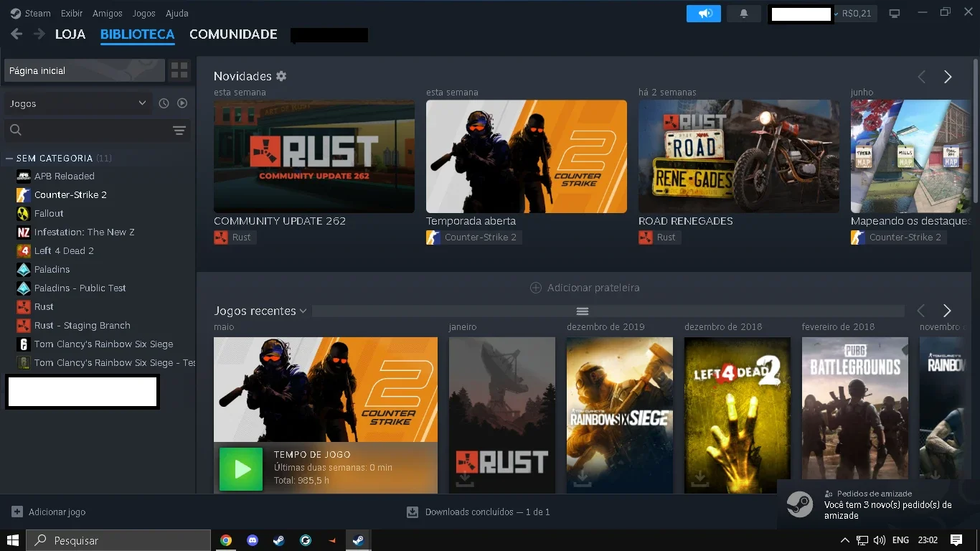This screenshot has height=551, width=980.
Task: Click Adicionar prateleira
Action: 585,288
